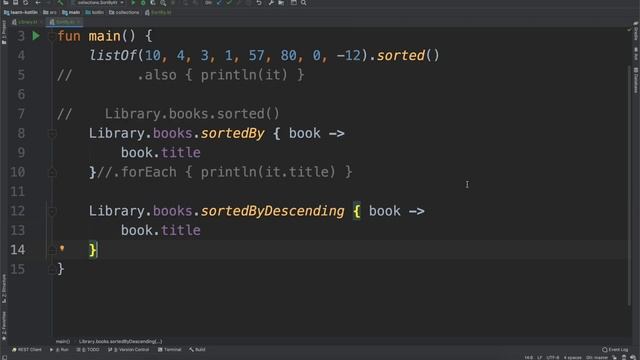Open the Version Control tool window
Image resolution: width=640 pixels, height=360 pixels.
click(x=129, y=350)
